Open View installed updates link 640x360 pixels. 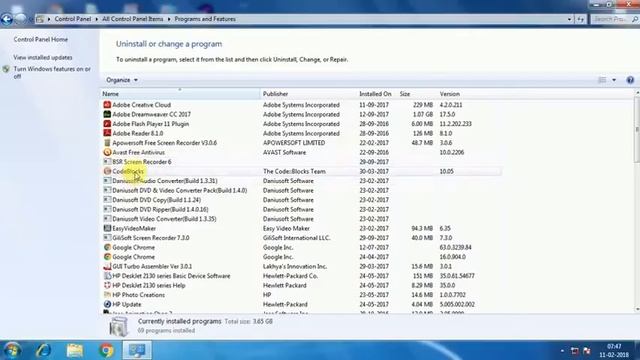pos(43,58)
